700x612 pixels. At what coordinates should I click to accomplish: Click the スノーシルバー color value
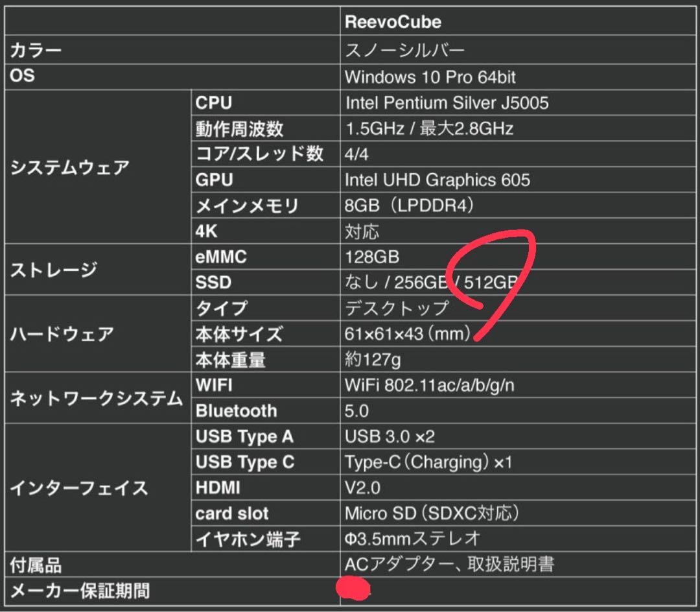click(405, 50)
